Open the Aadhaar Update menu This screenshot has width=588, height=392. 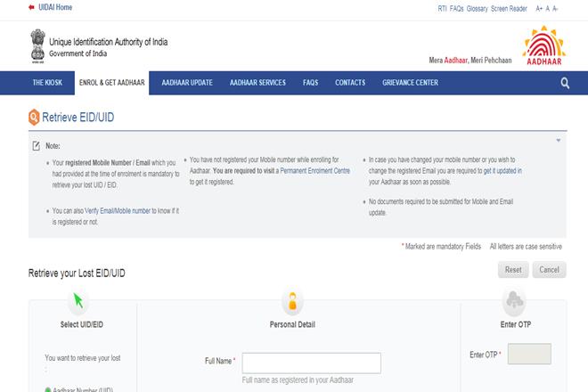pyautogui.click(x=187, y=83)
